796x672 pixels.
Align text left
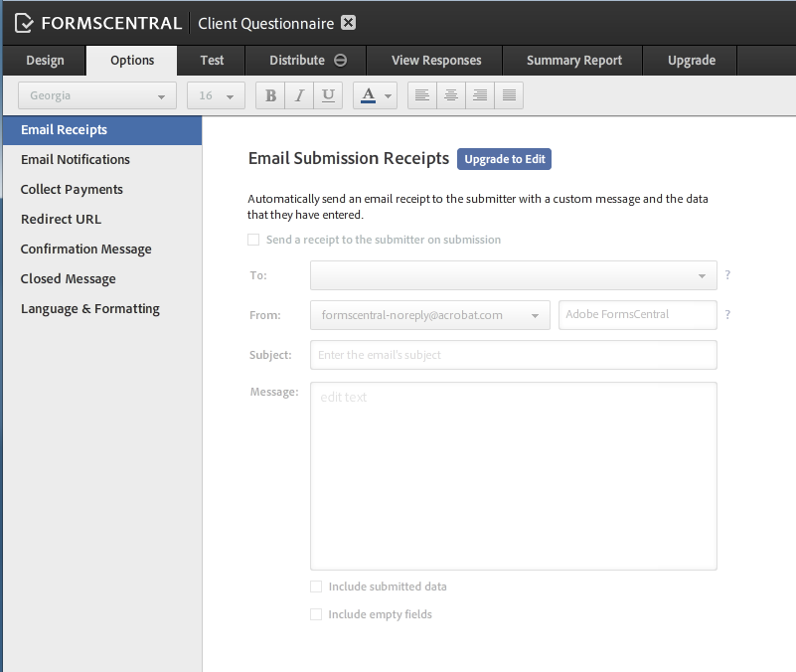pyautogui.click(x=422, y=95)
